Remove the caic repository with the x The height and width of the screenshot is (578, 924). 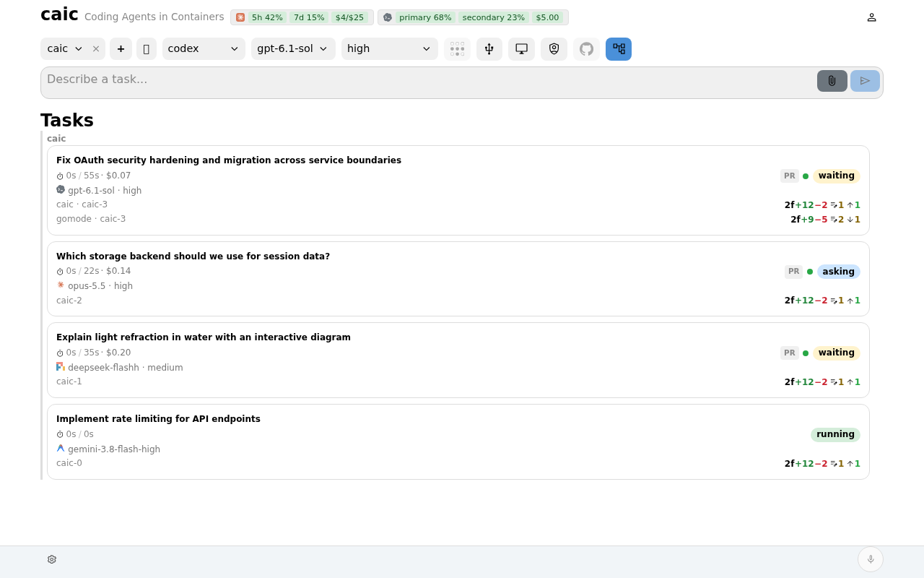[x=95, y=49]
